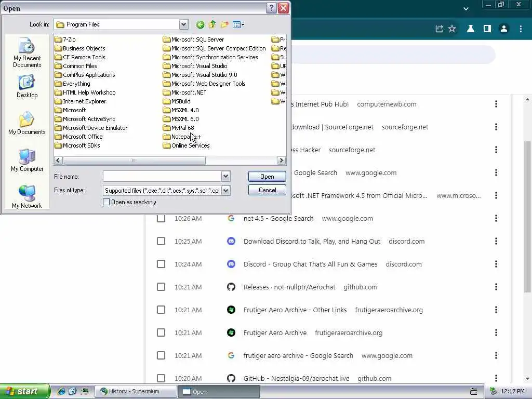Select the Microsoft SQL Server folder
The image size is (532, 399).
(x=194, y=39)
